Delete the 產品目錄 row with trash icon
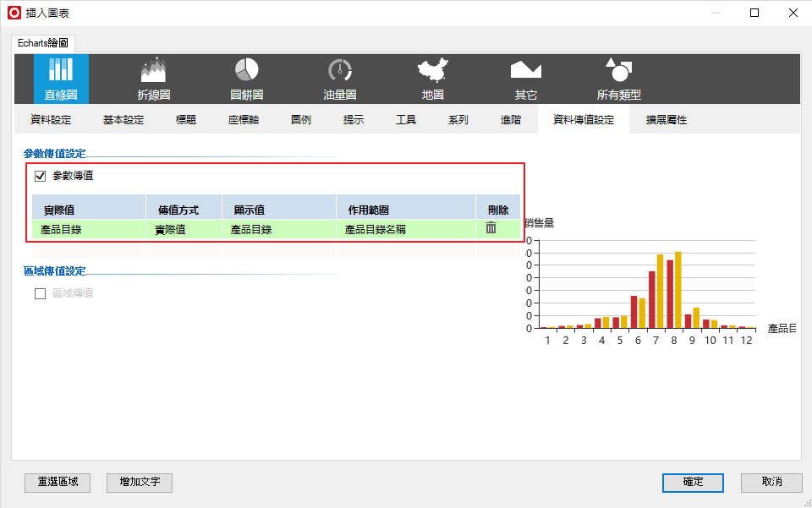812x508 pixels. [x=491, y=228]
